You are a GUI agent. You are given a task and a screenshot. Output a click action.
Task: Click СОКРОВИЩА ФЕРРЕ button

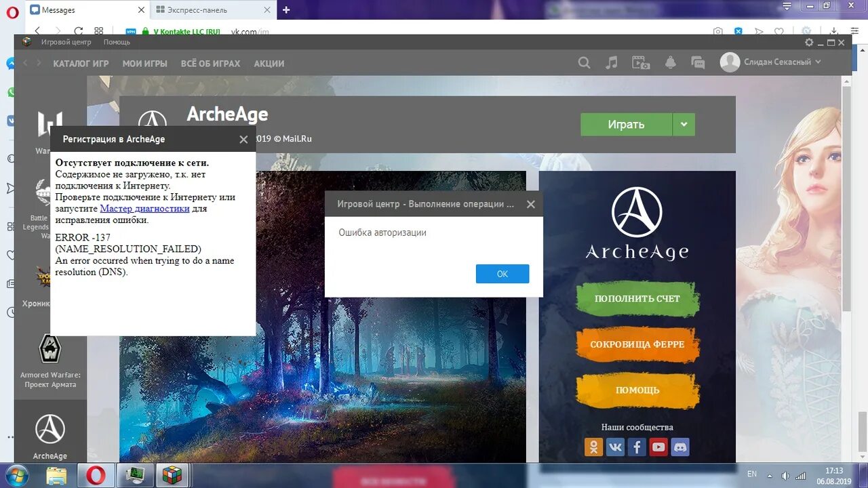637,344
